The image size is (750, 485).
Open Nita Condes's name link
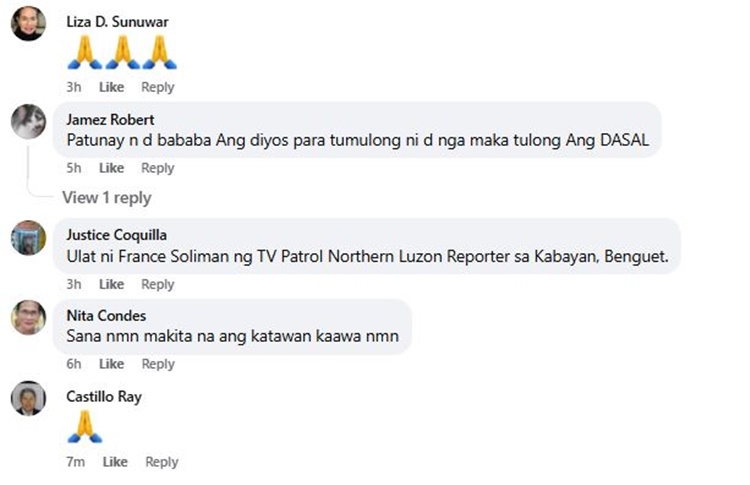pyautogui.click(x=106, y=316)
